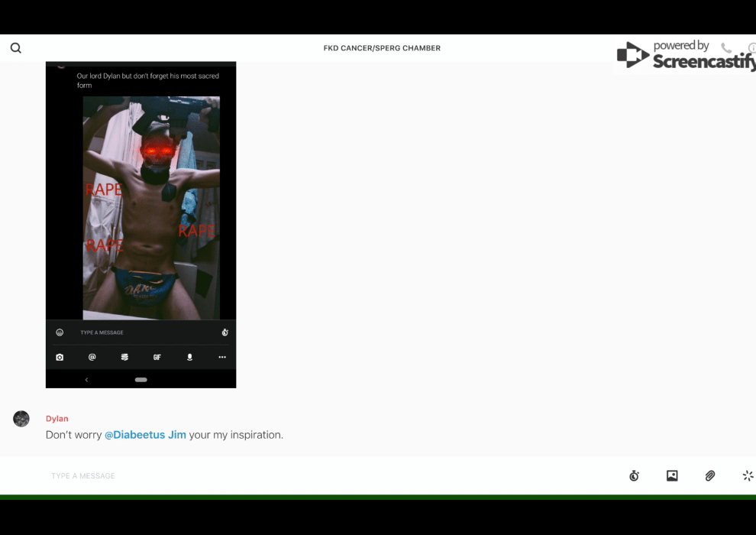Click the camera icon in embedded screenshot

(60, 357)
